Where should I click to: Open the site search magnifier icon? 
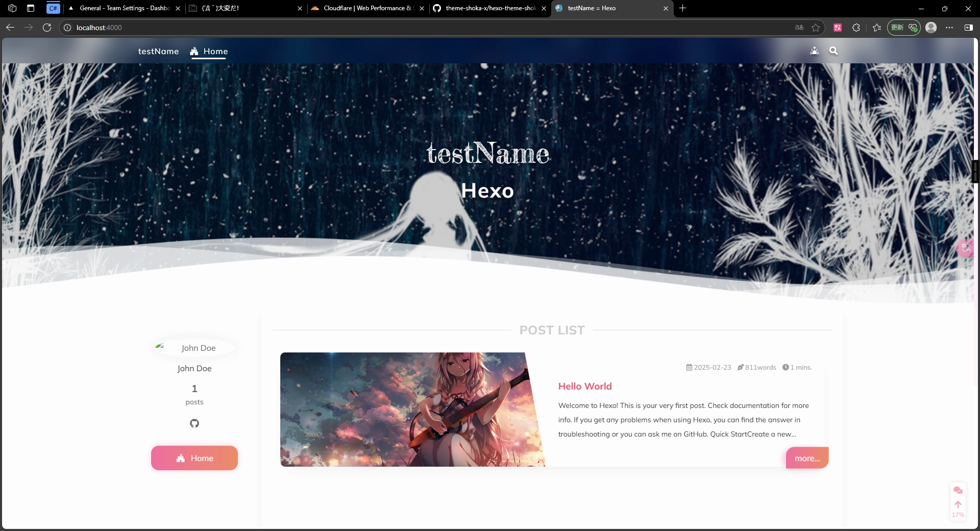click(834, 51)
